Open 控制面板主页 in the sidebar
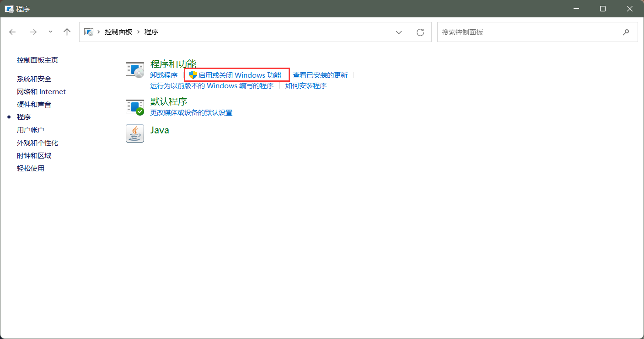Screen dimensions: 644x339 (38, 60)
